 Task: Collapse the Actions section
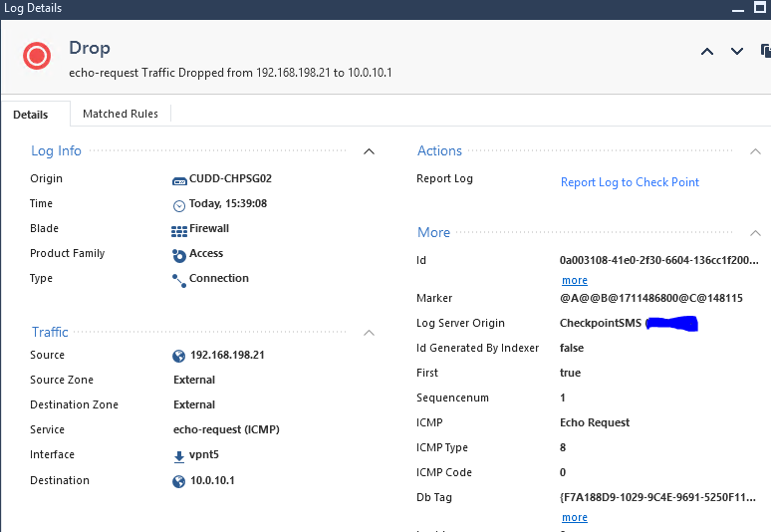click(x=755, y=151)
